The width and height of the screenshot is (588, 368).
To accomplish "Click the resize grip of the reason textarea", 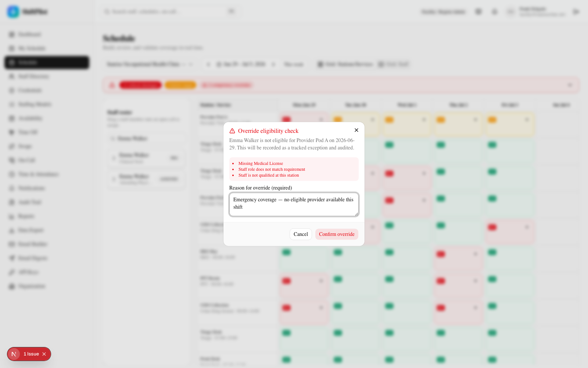I will pyautogui.click(x=356, y=214).
